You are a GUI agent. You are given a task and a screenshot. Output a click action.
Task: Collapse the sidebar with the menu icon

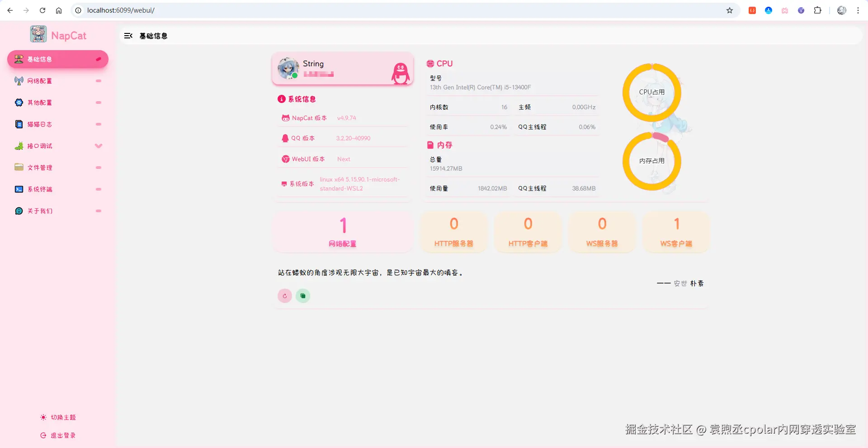(128, 36)
